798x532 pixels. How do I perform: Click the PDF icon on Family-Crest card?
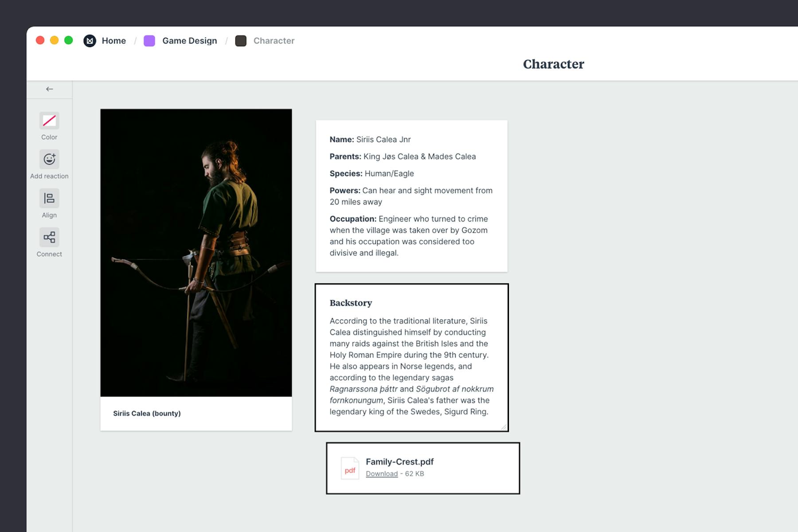click(x=350, y=468)
